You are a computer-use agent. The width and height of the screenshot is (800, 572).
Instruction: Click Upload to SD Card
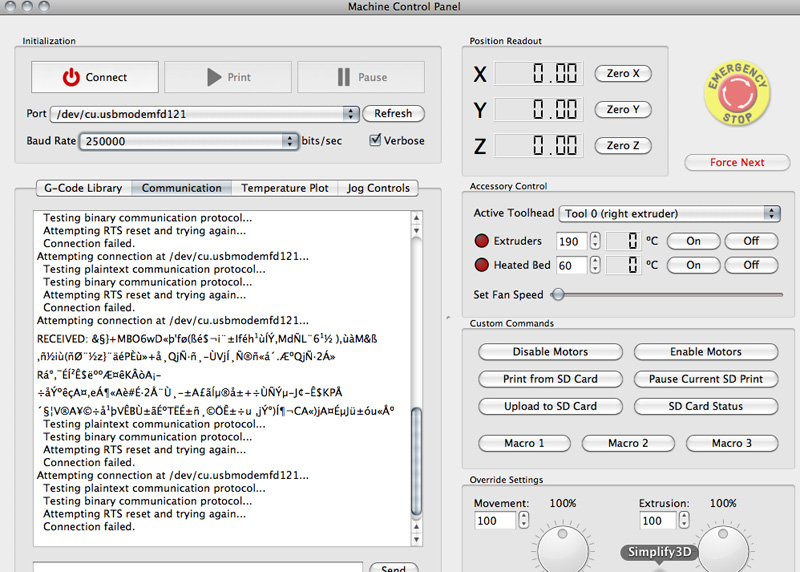click(550, 406)
